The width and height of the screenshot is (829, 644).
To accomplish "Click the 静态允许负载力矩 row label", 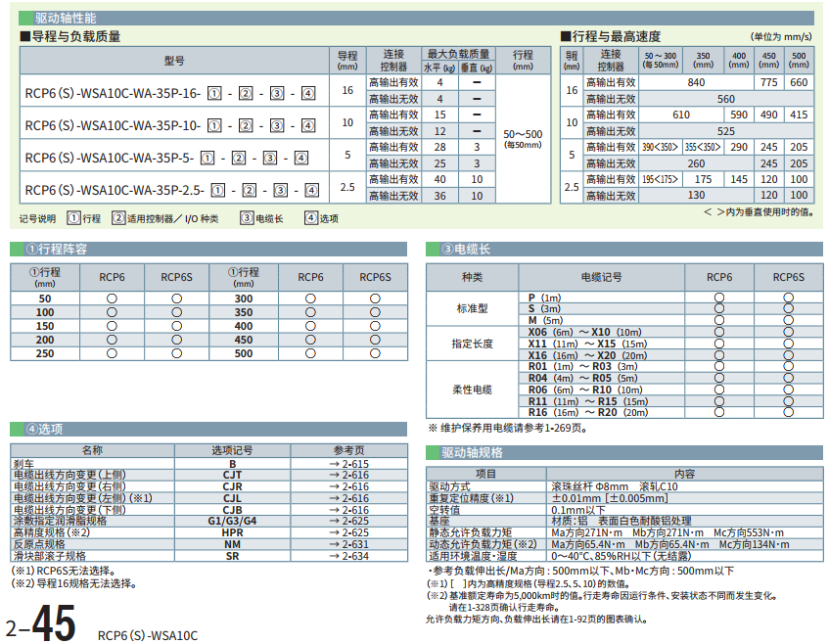I will [470, 532].
